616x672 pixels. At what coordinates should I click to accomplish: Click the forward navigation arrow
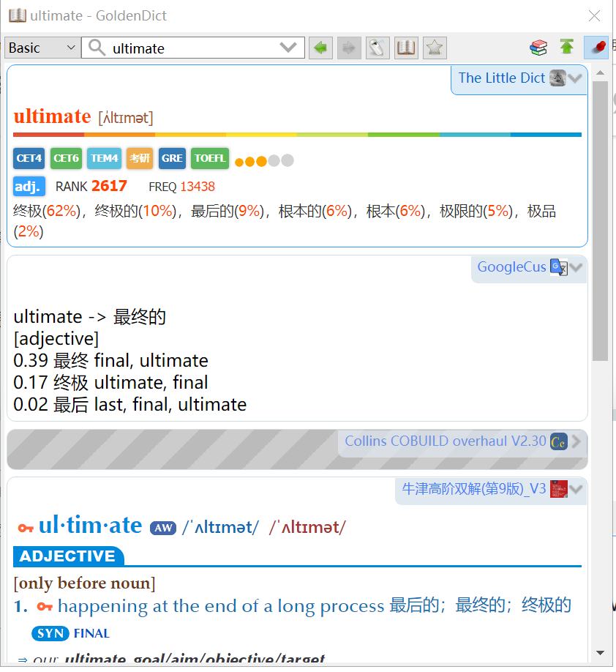click(x=349, y=48)
